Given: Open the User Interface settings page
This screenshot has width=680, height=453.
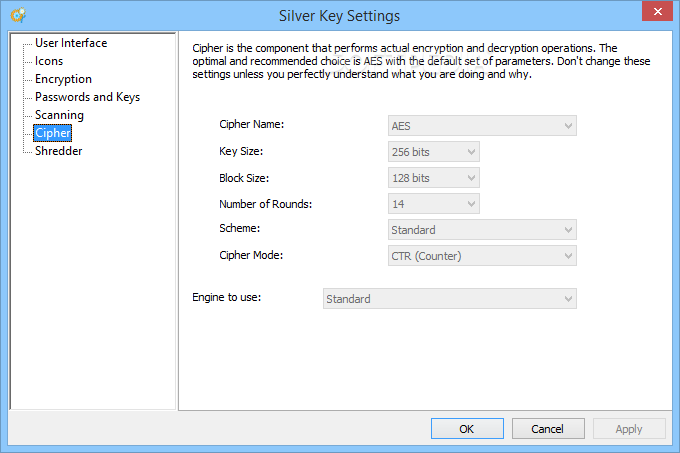Looking at the screenshot, I should (x=71, y=43).
